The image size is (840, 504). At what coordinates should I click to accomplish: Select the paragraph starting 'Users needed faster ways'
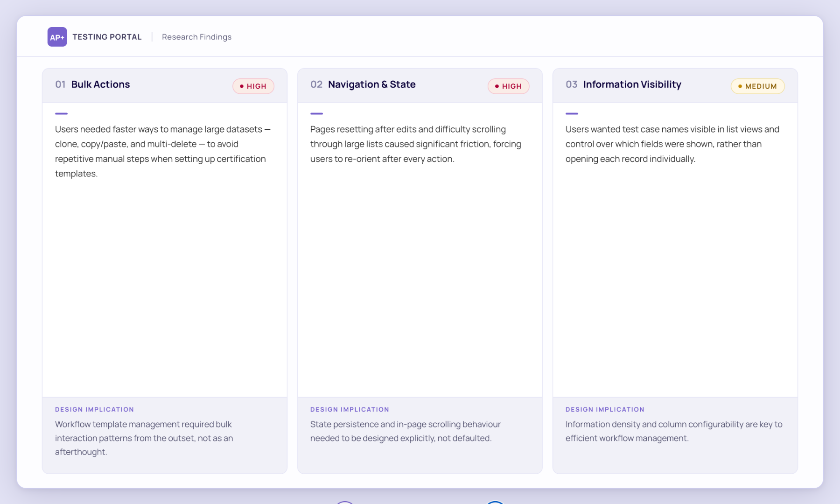[163, 151]
